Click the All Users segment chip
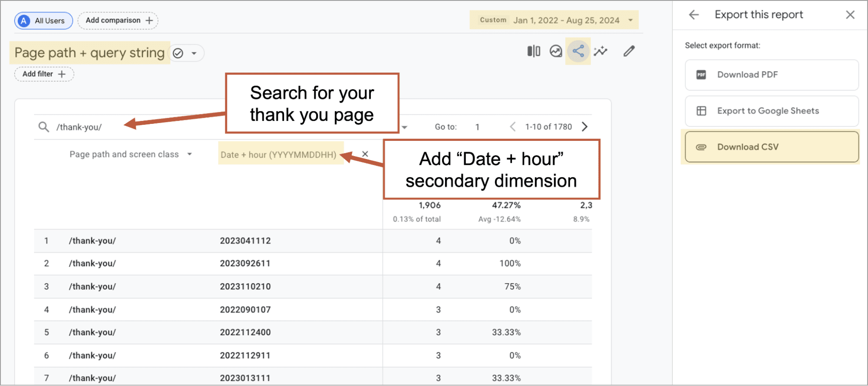The height and width of the screenshot is (386, 868). 43,20
